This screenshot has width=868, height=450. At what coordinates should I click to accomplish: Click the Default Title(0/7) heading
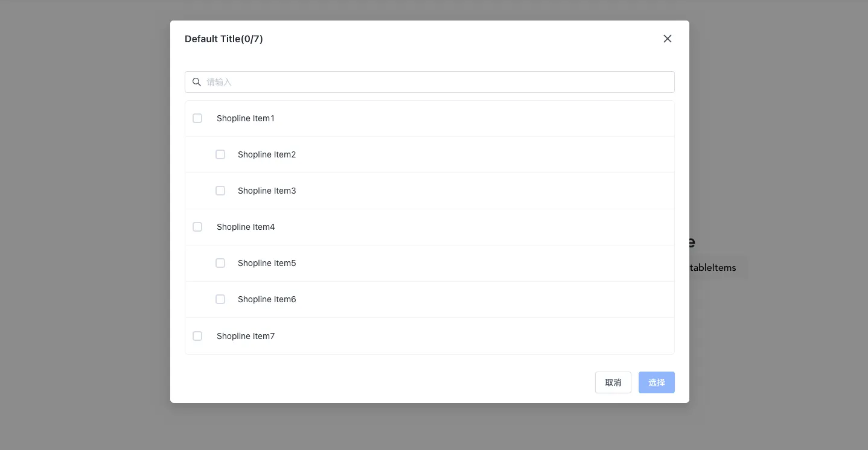point(223,39)
